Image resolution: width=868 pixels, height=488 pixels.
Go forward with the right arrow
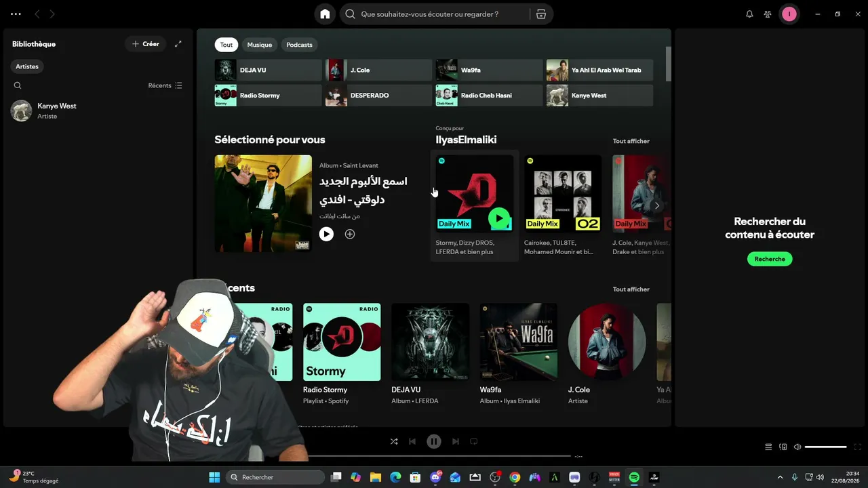point(52,14)
